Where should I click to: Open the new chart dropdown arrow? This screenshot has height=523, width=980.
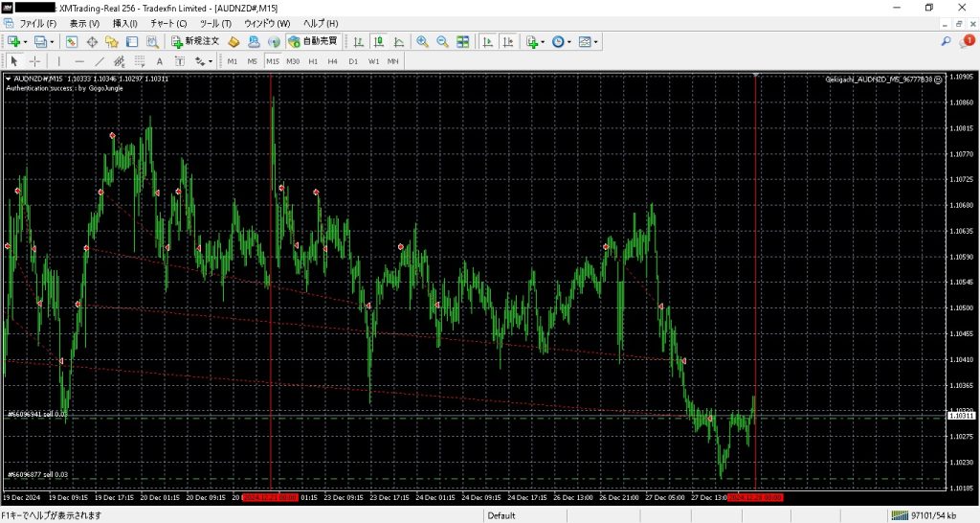pyautogui.click(x=26, y=41)
